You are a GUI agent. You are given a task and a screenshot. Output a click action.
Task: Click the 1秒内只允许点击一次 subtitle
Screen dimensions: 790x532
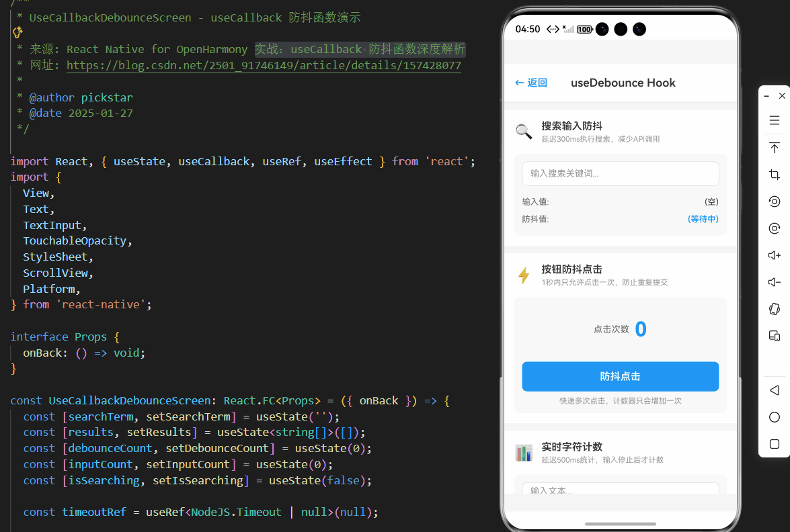coord(604,282)
